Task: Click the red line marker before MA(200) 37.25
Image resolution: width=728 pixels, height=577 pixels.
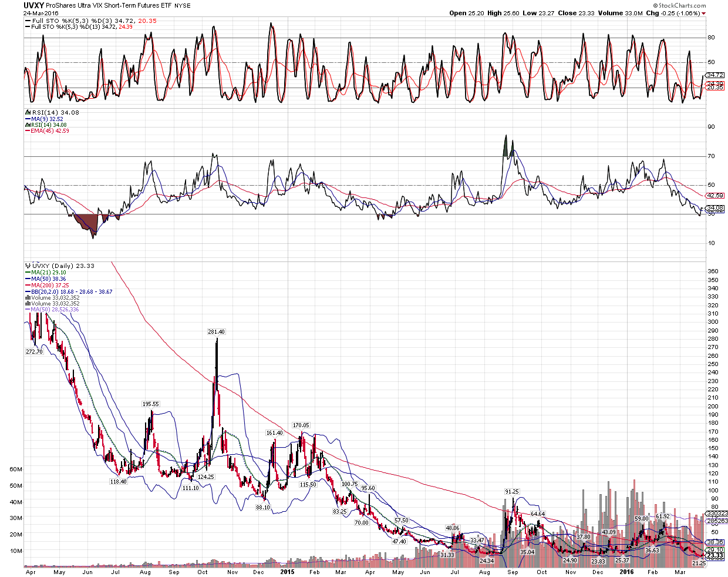Action: pos(27,284)
